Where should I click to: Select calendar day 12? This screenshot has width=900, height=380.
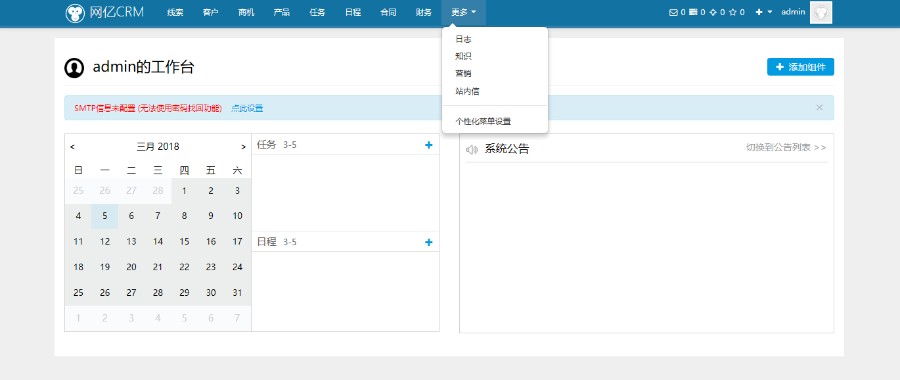coord(104,242)
